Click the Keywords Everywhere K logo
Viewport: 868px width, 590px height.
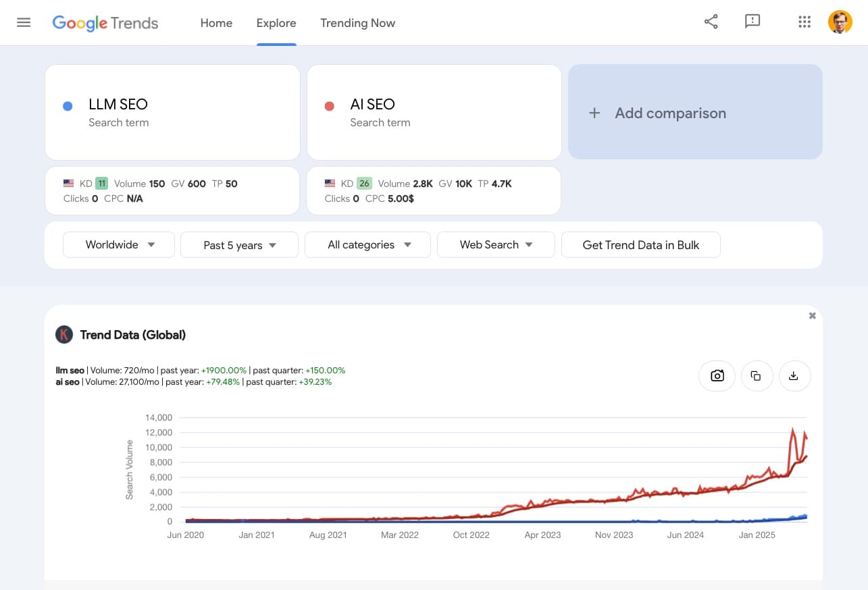coord(64,334)
